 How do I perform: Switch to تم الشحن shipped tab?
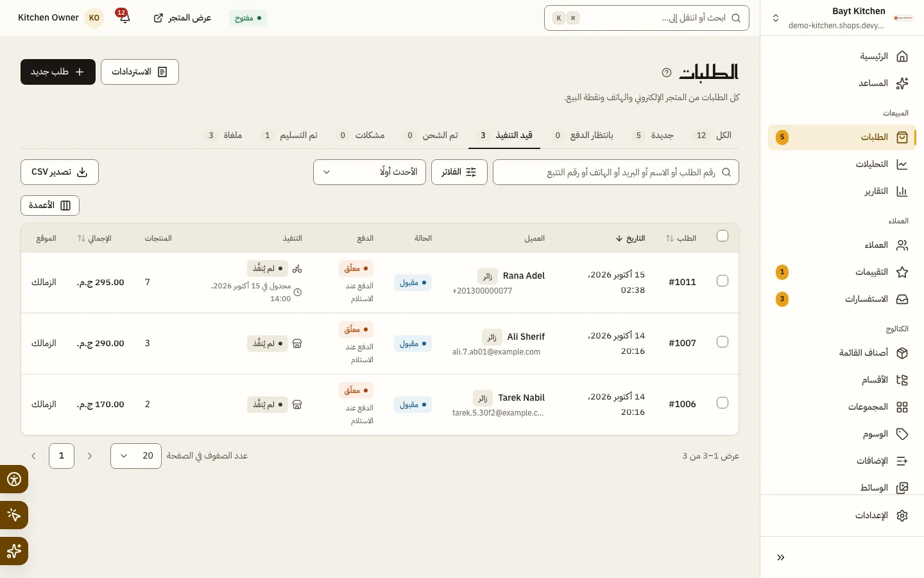click(430, 136)
